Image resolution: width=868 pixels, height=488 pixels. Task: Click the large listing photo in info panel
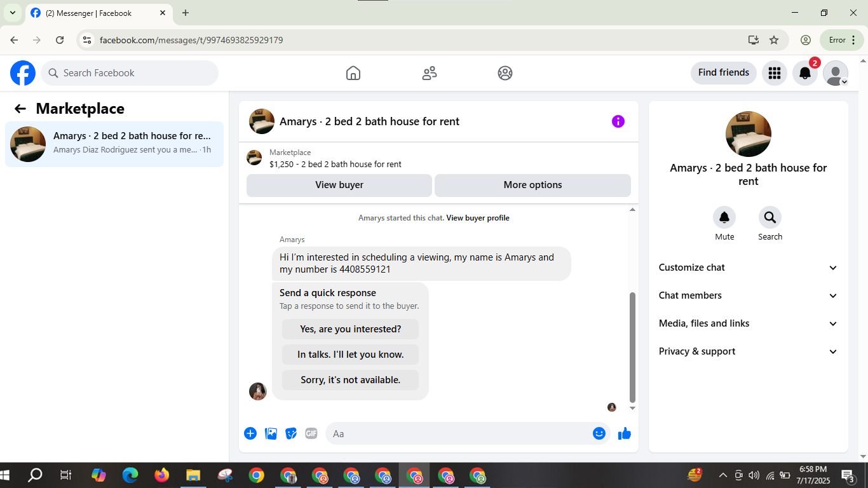coord(749,134)
